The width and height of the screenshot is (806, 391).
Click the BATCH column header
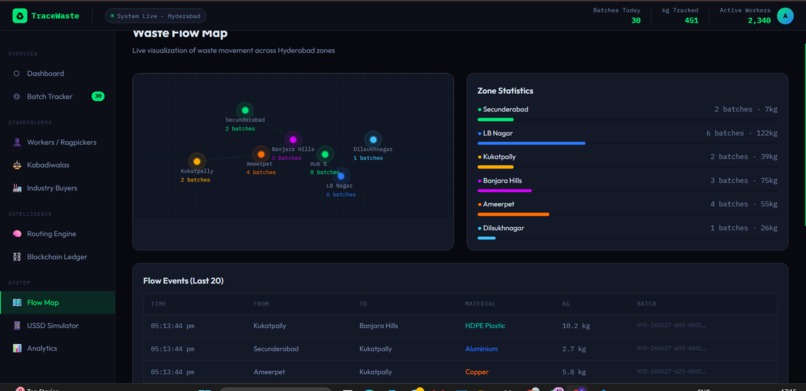click(x=646, y=304)
